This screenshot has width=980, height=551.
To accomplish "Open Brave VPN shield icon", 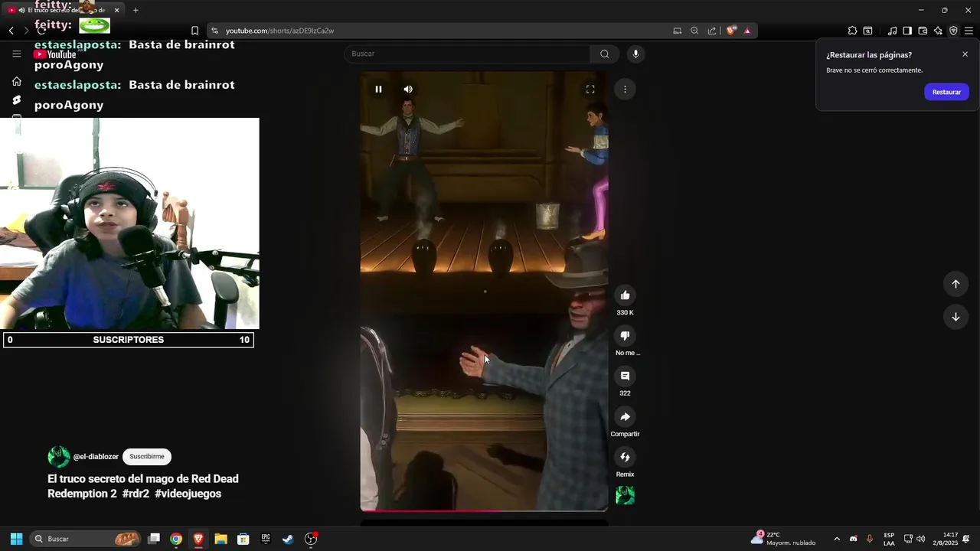I will 953,31.
